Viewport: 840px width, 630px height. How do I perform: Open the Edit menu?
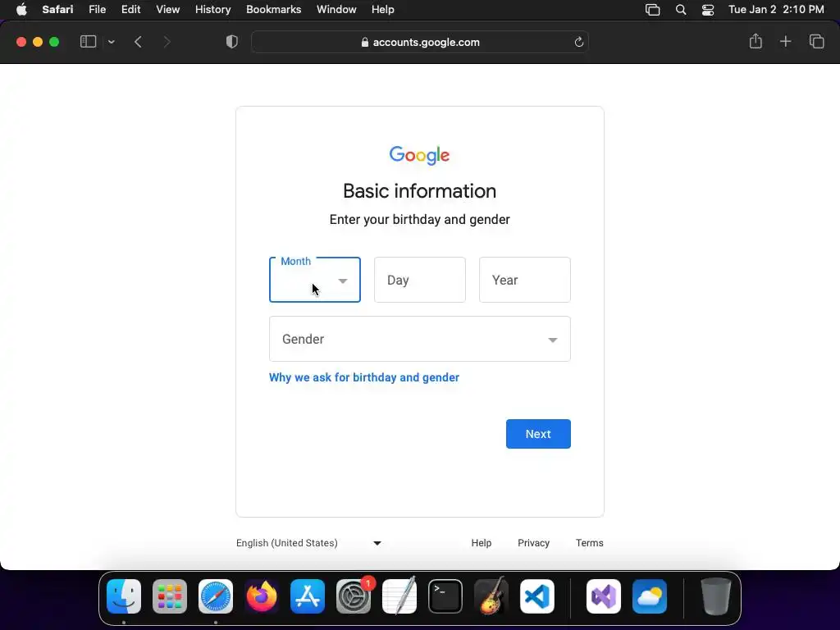click(130, 10)
